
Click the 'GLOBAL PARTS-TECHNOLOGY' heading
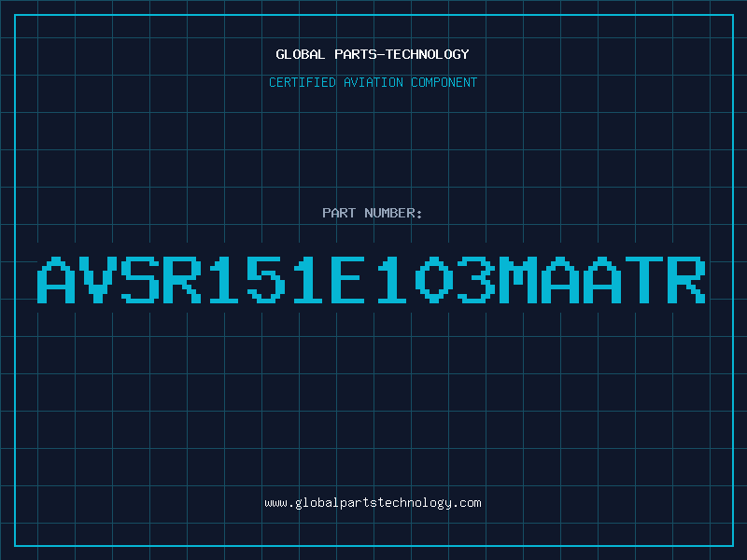[373, 54]
